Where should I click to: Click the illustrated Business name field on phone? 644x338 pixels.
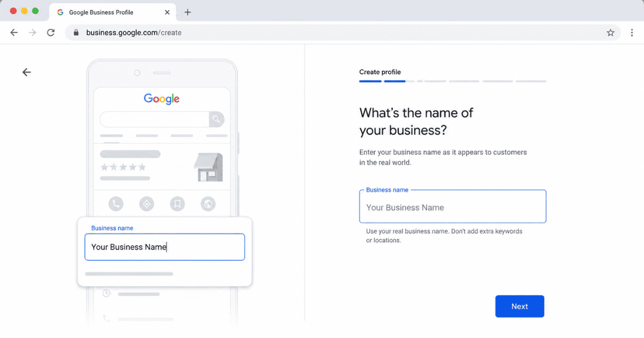pos(165,247)
